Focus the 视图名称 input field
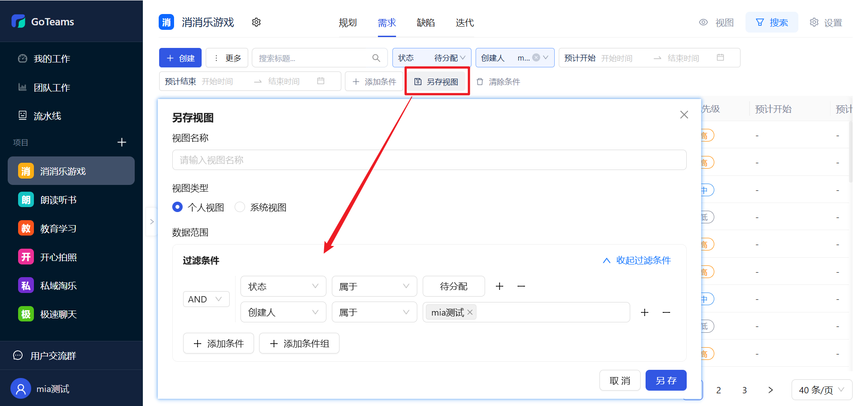The height and width of the screenshot is (406, 868). (429, 160)
